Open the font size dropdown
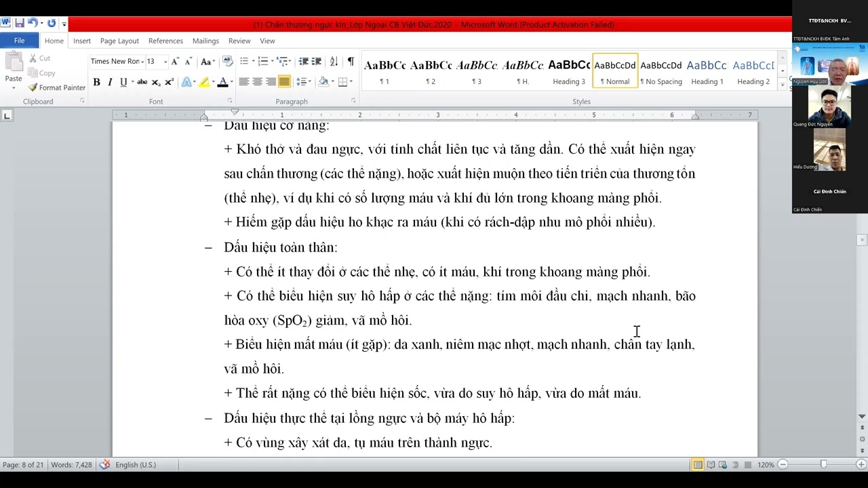Image resolution: width=868 pixels, height=488 pixels. click(165, 62)
